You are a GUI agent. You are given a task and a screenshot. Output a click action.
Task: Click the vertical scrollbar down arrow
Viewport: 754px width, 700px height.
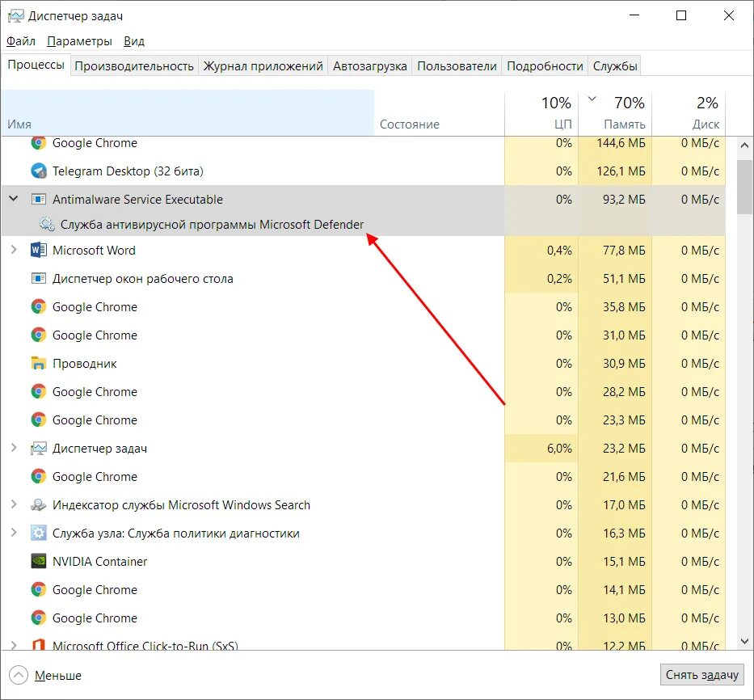tap(744, 642)
